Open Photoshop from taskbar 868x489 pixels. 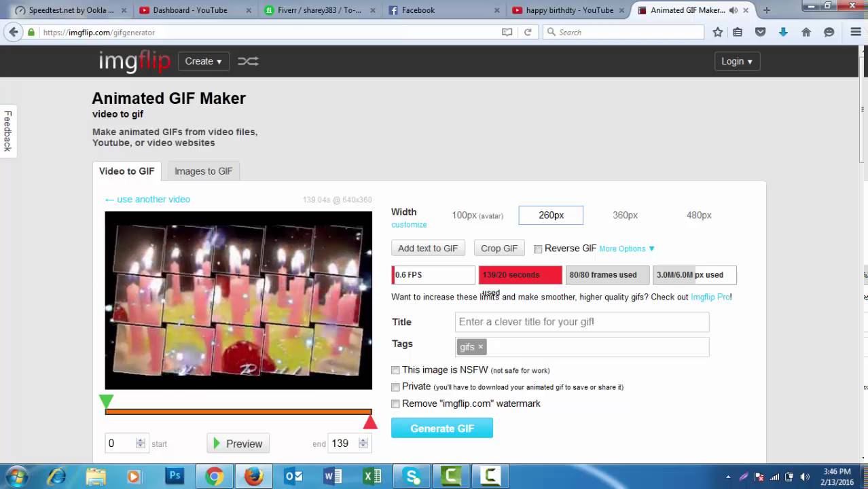(175, 477)
